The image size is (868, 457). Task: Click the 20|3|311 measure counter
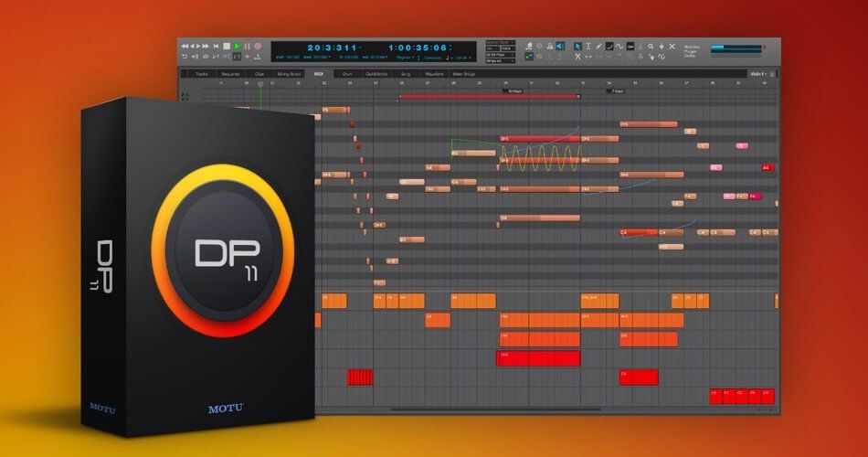[x=333, y=48]
